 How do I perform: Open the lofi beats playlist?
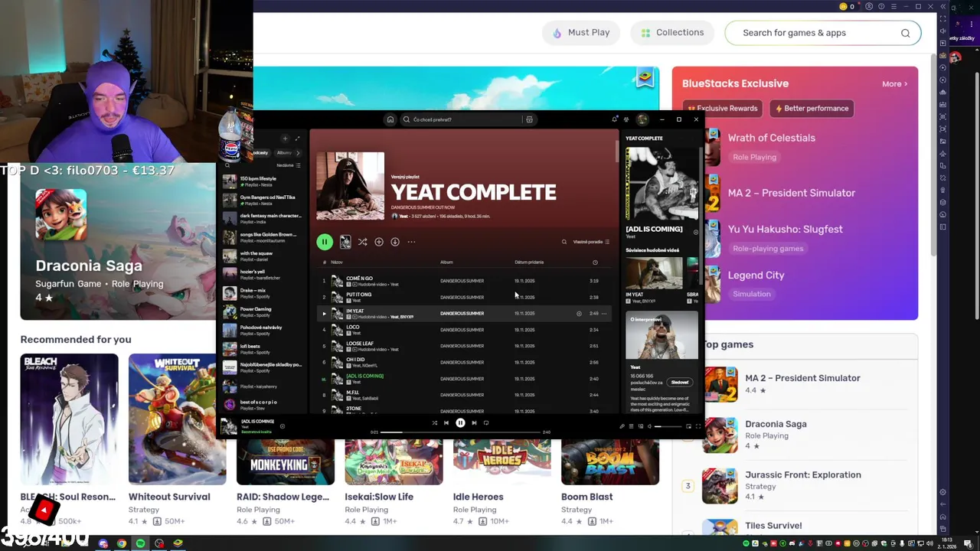(263, 349)
